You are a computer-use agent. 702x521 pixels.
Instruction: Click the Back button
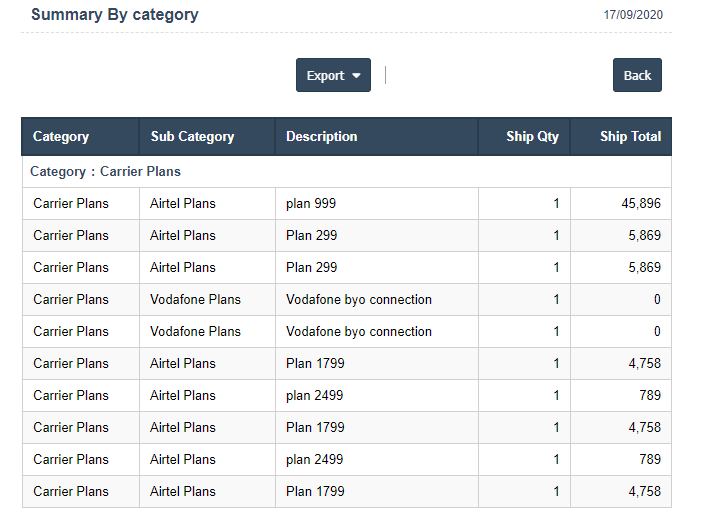coord(637,76)
